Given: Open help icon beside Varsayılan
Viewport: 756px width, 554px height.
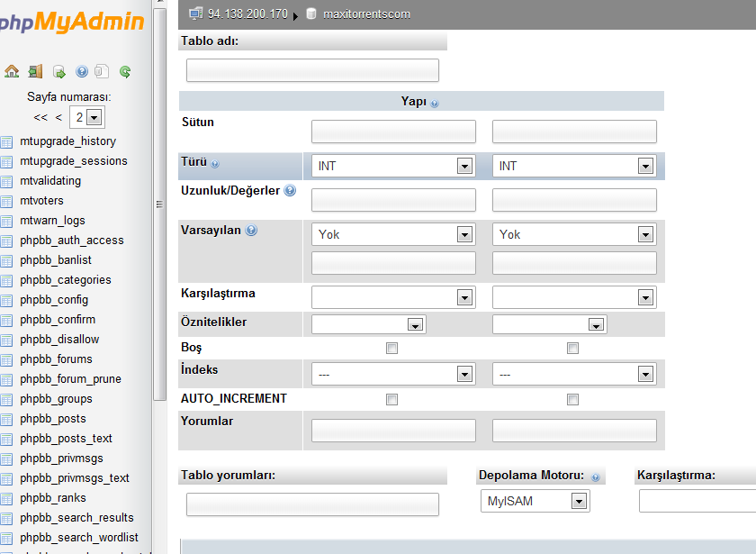Looking at the screenshot, I should click(251, 231).
